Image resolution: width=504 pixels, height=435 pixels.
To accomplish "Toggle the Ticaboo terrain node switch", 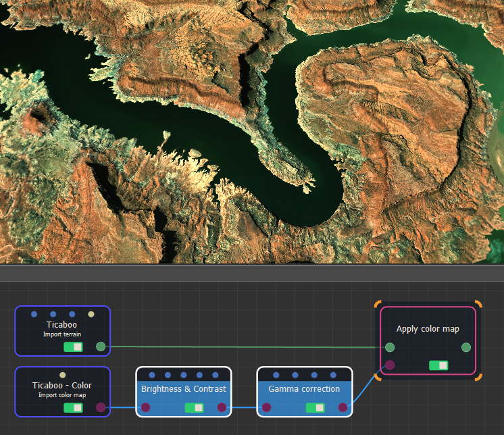I will point(73,347).
